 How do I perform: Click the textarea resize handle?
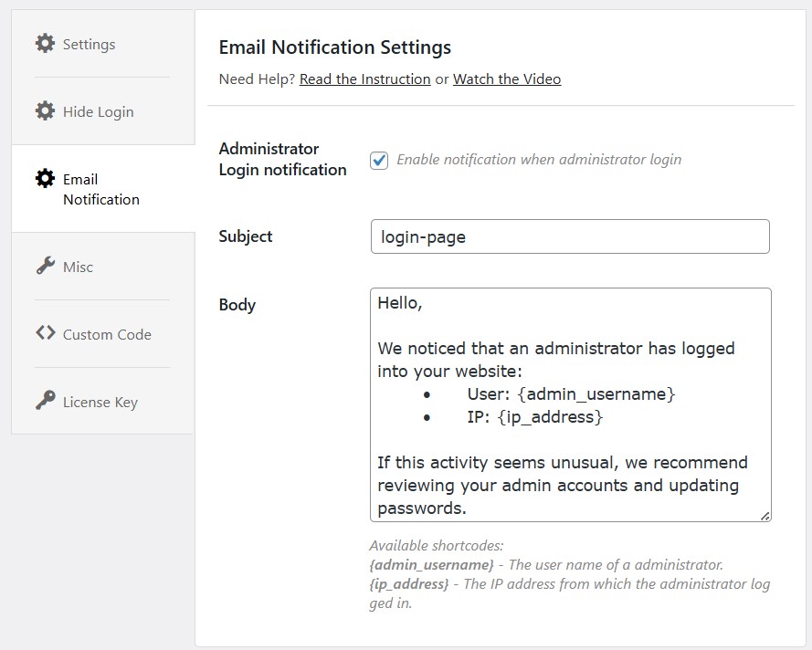point(764,518)
